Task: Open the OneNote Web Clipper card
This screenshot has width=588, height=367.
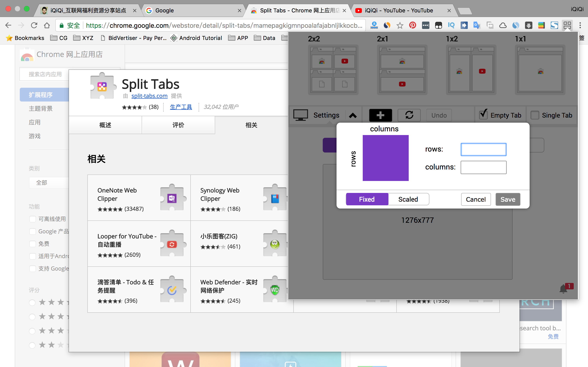Action: tap(139, 198)
